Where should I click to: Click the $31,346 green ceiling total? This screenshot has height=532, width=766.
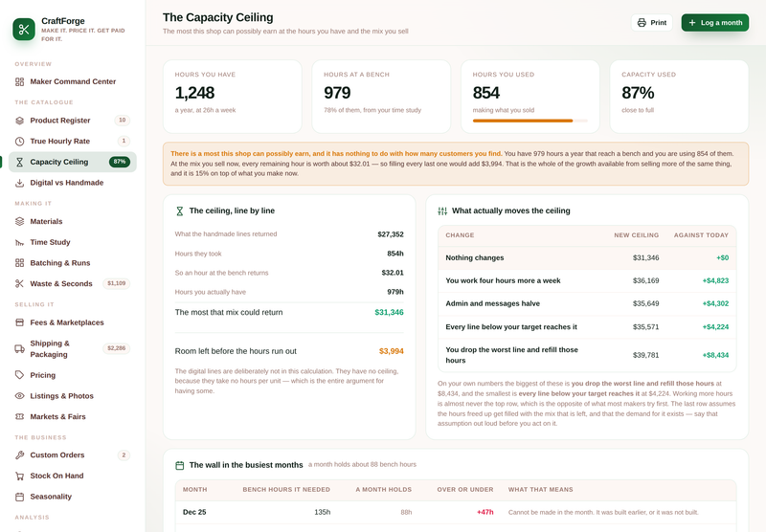[389, 312]
